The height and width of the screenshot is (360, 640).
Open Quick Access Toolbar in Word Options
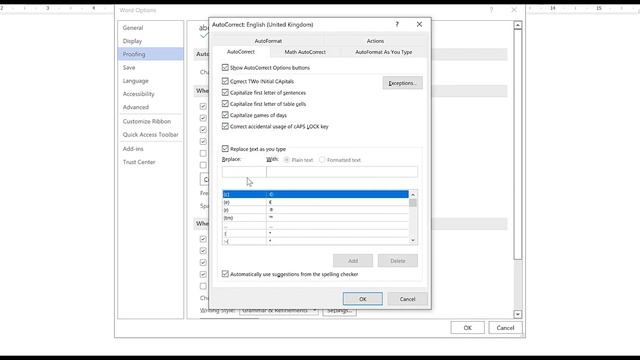coord(151,134)
